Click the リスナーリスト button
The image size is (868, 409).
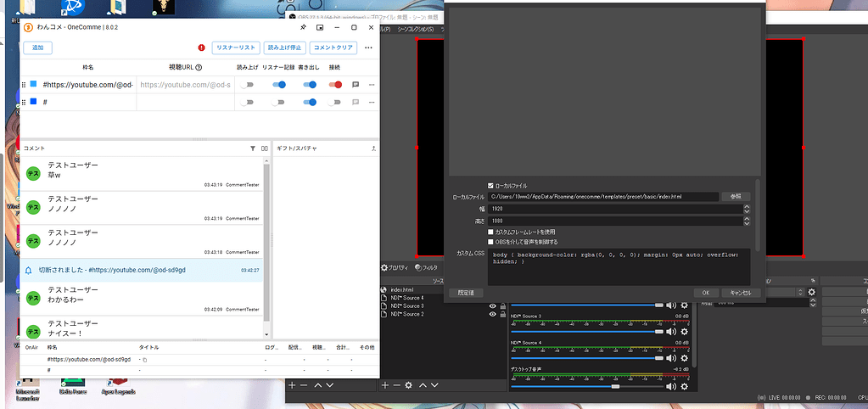pyautogui.click(x=235, y=48)
